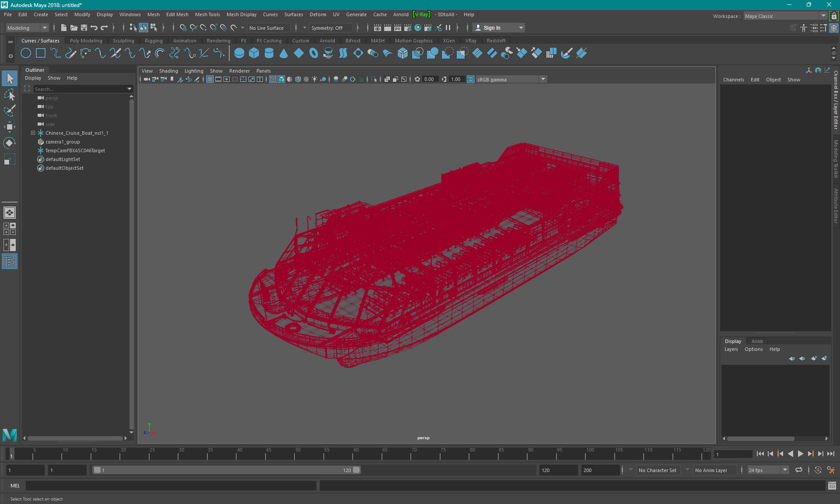Switch to four view layout
840x504 pixels.
(x=10, y=229)
